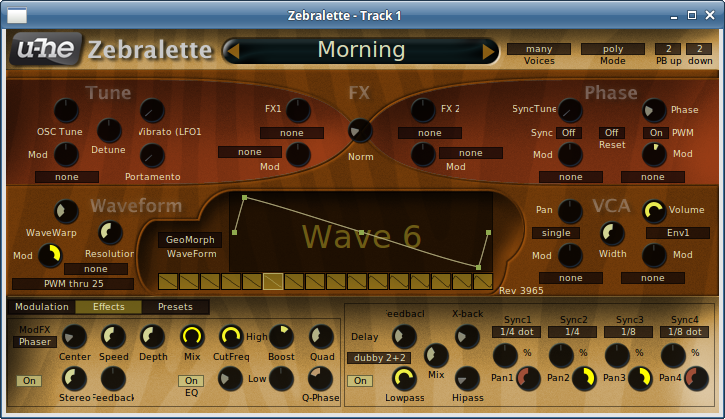Open the ModFX 'Phaser' type dropdown
The height and width of the screenshot is (419, 725).
[35, 342]
